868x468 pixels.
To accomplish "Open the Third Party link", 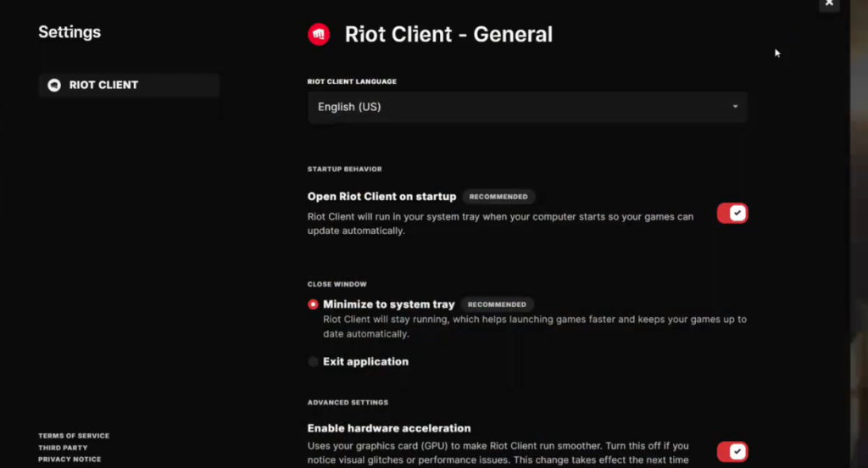I will [x=63, y=448].
